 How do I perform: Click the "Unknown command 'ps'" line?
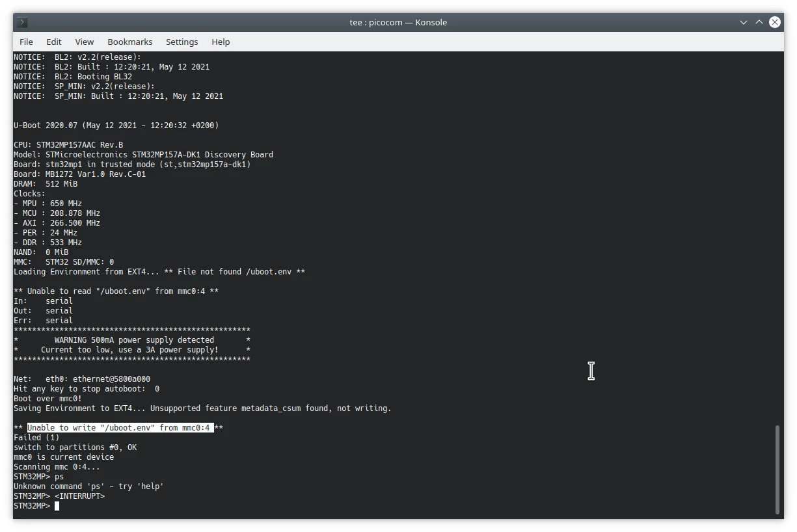[x=89, y=486]
